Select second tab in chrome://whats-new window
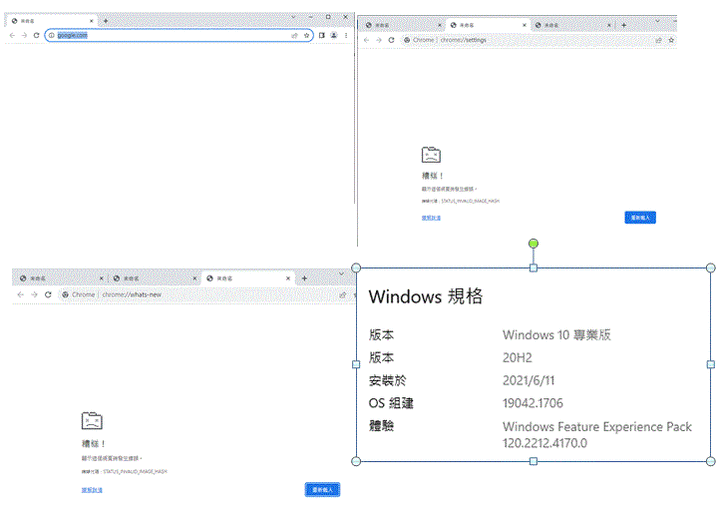The image size is (720, 524). pos(154,278)
